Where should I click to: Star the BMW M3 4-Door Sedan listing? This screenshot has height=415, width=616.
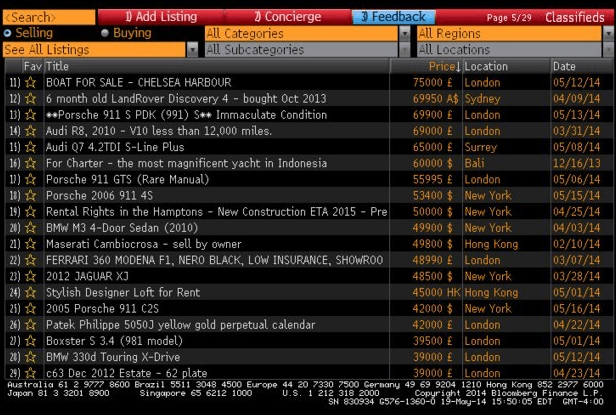[x=30, y=228]
